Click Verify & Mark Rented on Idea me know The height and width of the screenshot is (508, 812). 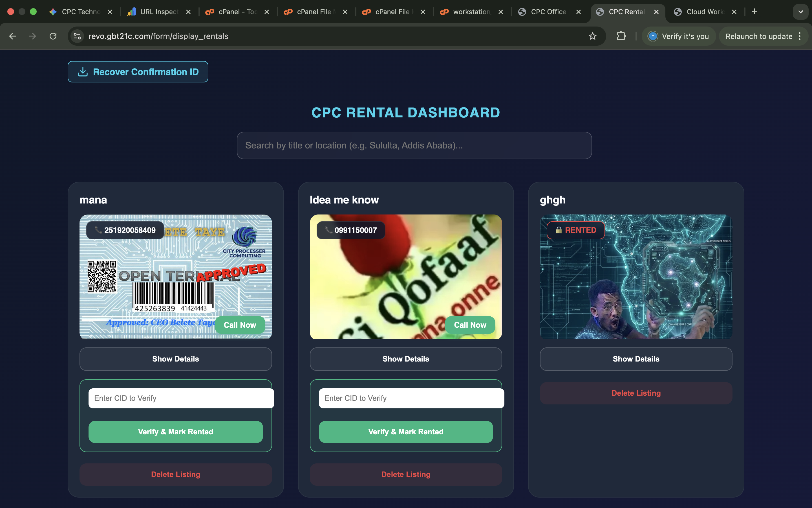(406, 432)
